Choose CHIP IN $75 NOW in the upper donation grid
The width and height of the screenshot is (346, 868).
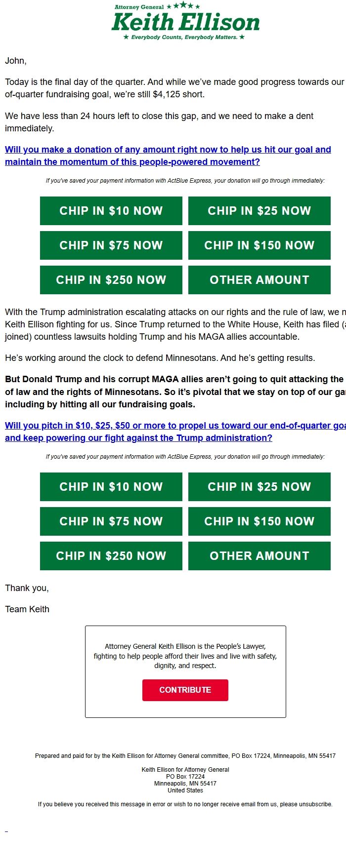111,245
